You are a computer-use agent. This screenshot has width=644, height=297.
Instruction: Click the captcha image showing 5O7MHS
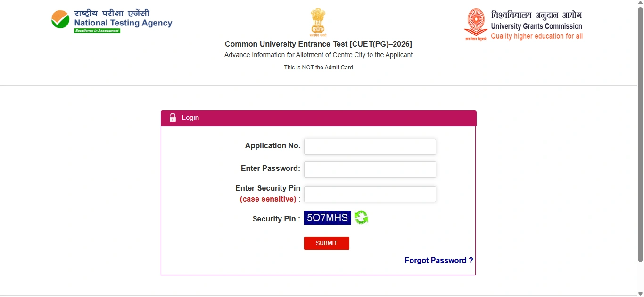point(328,218)
